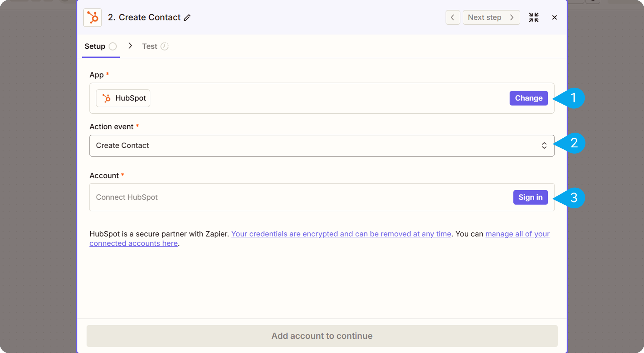Click callout marker number 3
644x353 pixels.
574,198
